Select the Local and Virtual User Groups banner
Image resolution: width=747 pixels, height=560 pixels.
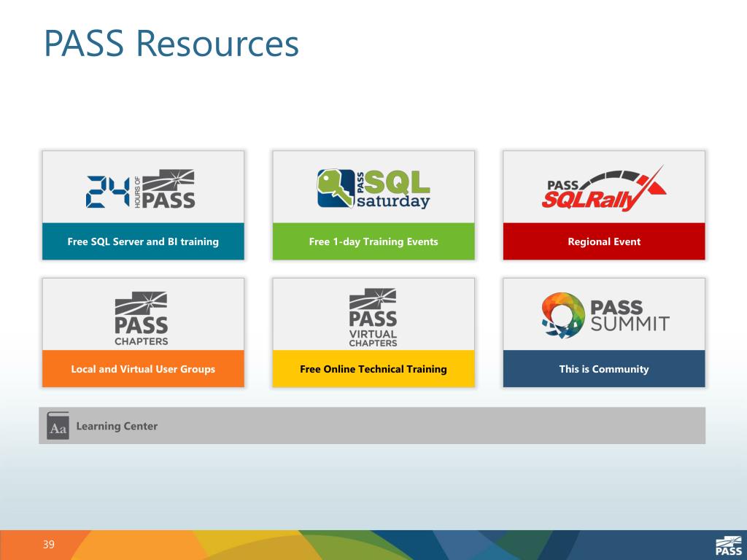pyautogui.click(x=143, y=369)
